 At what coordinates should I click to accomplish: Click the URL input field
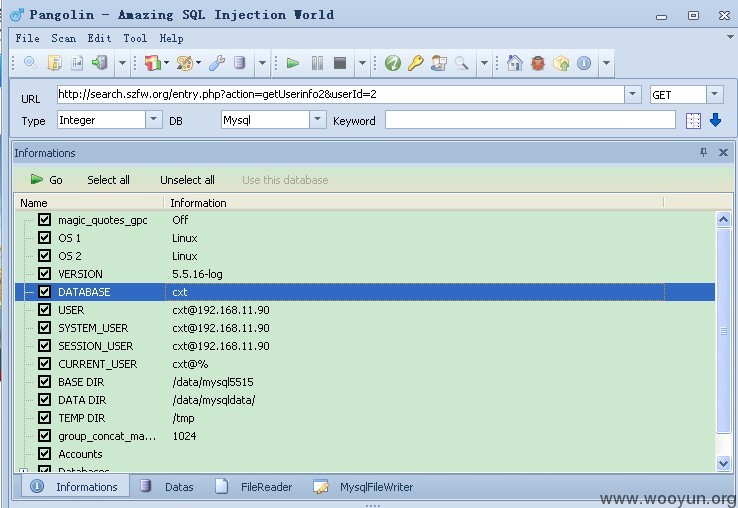click(340, 94)
